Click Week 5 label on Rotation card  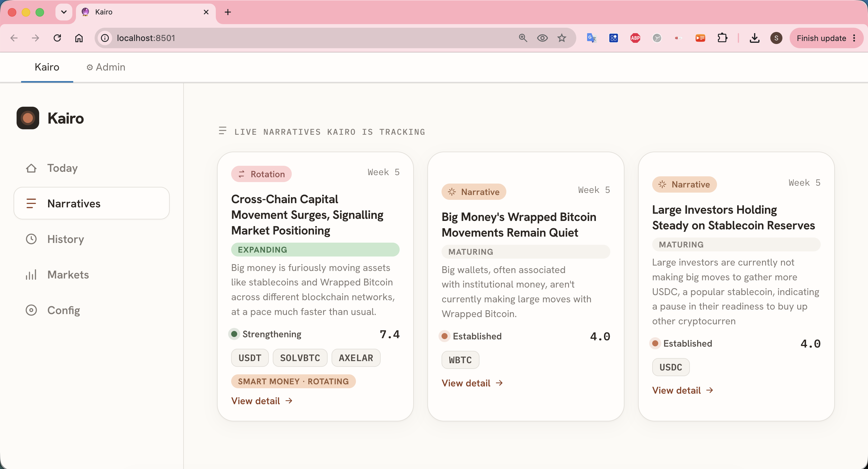pyautogui.click(x=383, y=172)
